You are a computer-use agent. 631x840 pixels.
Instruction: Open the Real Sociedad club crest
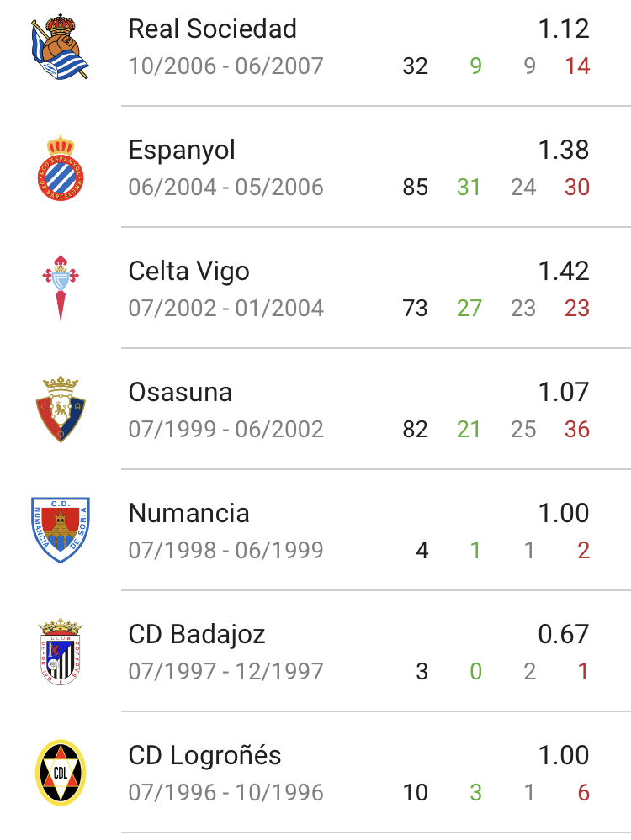click(x=60, y=46)
